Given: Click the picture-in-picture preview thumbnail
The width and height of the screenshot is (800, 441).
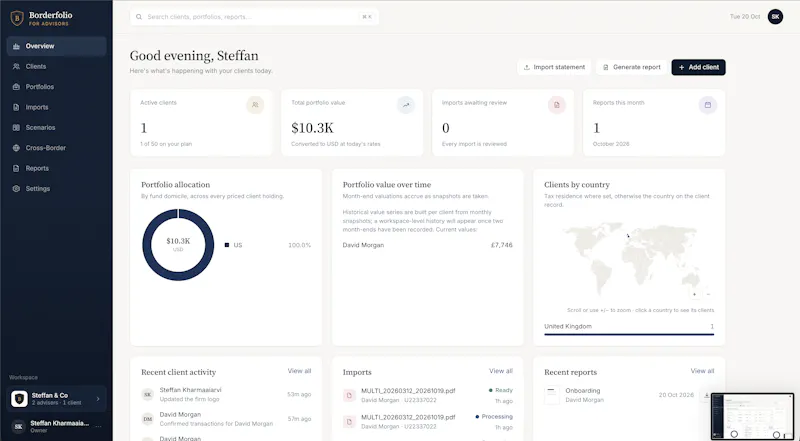Looking at the screenshot, I should (x=753, y=416).
